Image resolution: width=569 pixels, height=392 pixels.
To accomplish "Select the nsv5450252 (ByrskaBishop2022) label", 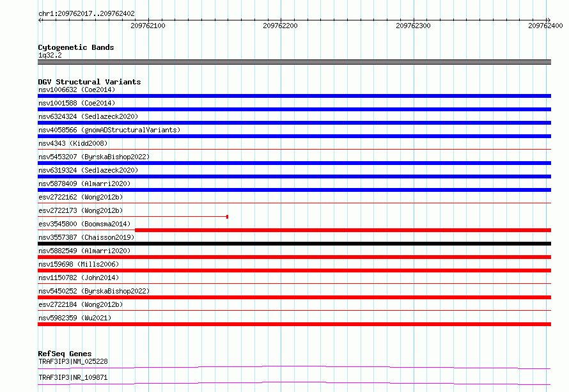I will (x=94, y=291).
